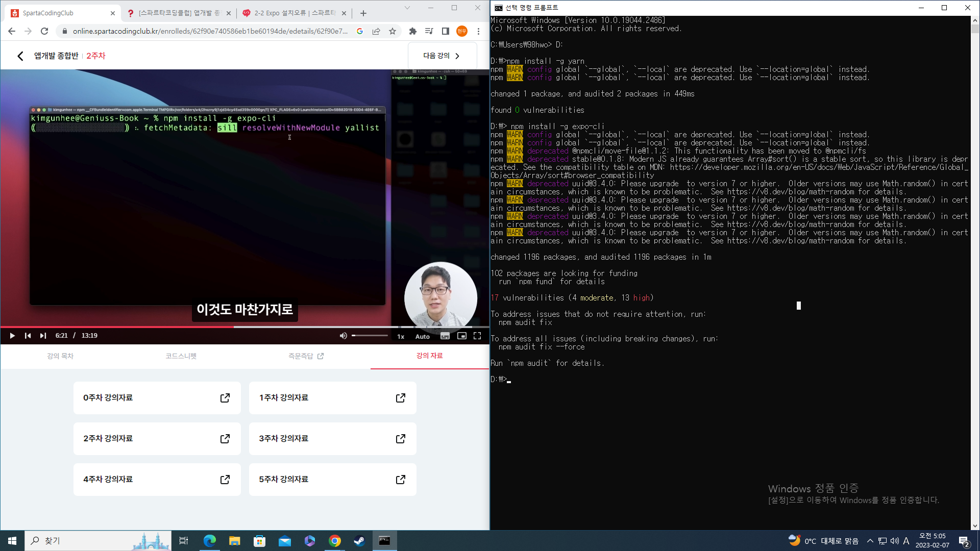
Task: Open a new browser tab
Action: tap(363, 13)
